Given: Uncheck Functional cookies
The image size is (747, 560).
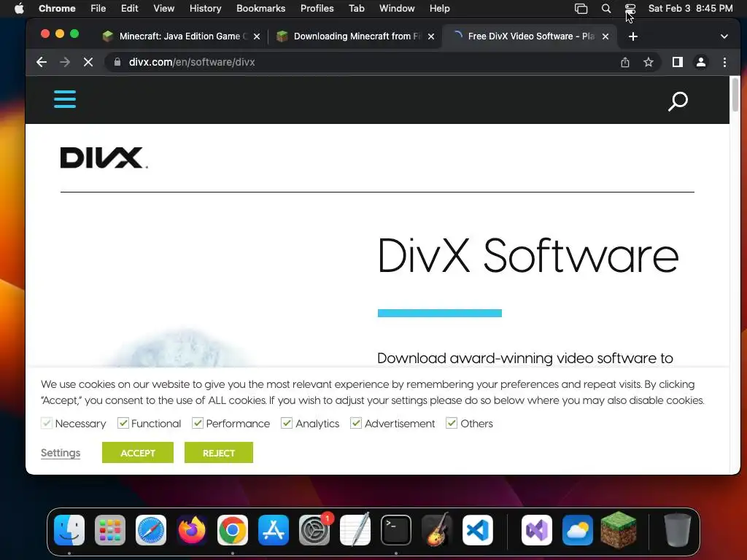Looking at the screenshot, I should (123, 423).
